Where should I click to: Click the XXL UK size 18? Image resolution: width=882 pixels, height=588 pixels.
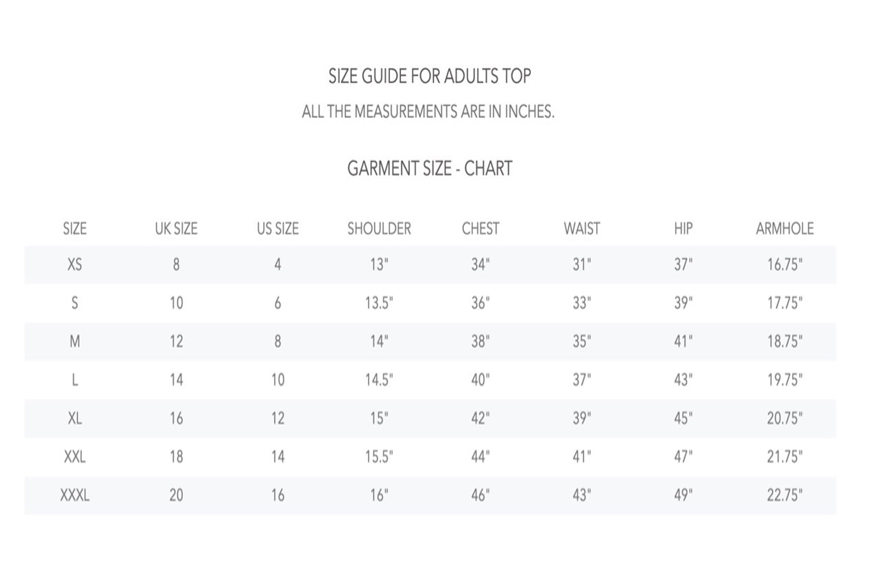click(x=176, y=456)
